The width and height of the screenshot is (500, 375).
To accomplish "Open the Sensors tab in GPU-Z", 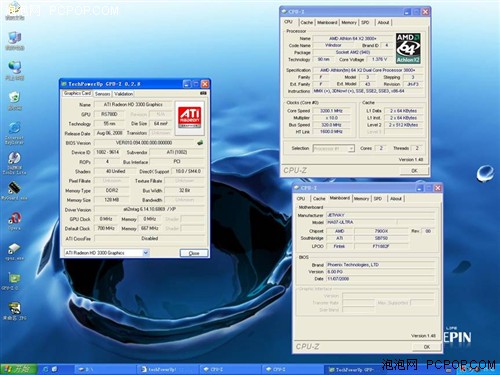I will pyautogui.click(x=102, y=94).
